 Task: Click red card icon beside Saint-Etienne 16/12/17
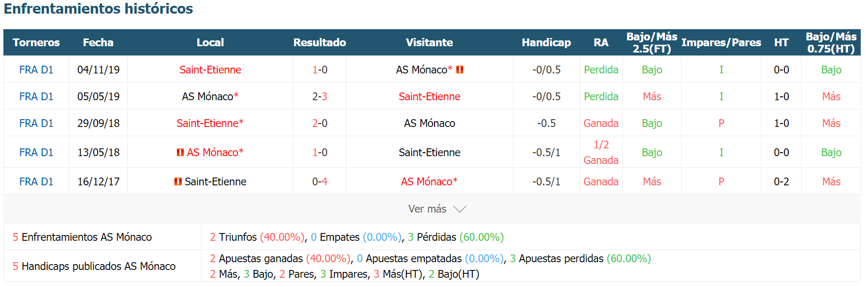tap(178, 181)
